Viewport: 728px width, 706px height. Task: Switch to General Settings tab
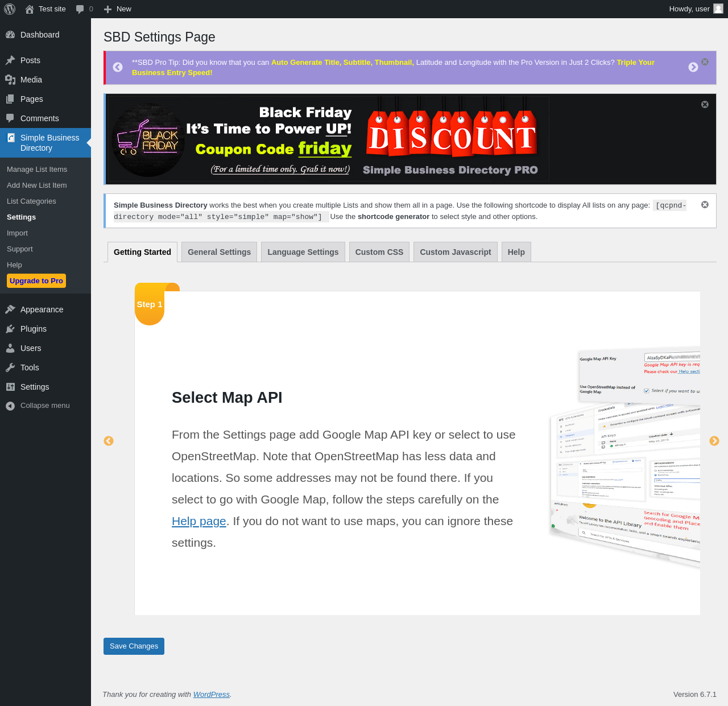click(219, 252)
